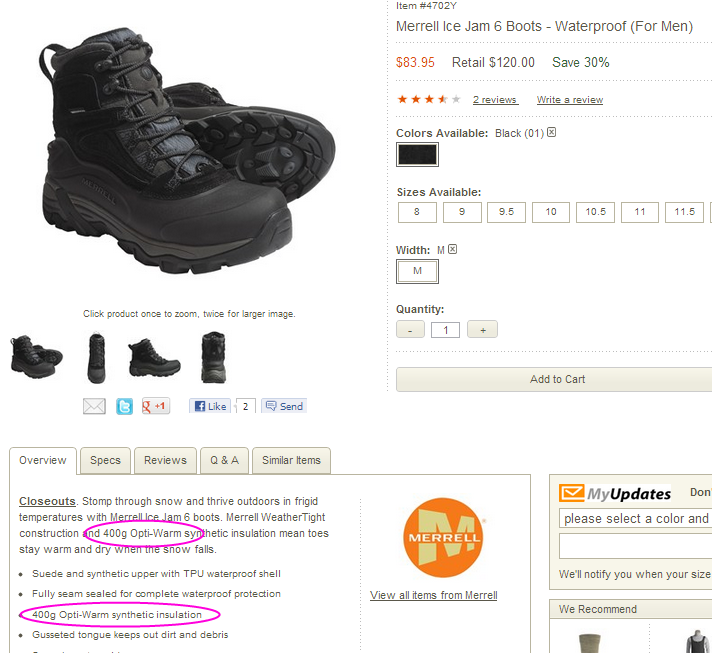
Task: Open the Q & A tab
Action: [x=224, y=460]
